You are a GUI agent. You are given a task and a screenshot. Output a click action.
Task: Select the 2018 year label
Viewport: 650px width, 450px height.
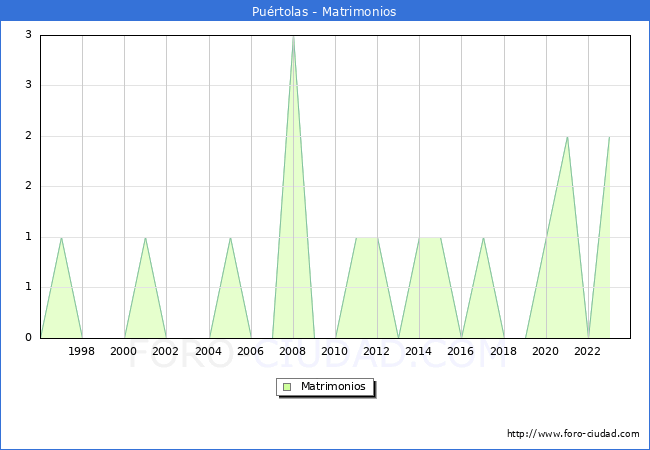pyautogui.click(x=504, y=351)
